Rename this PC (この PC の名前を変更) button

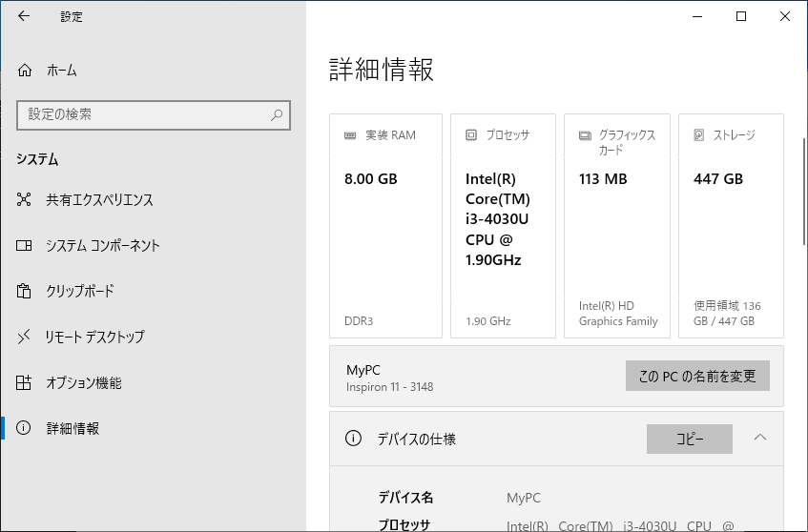(697, 376)
